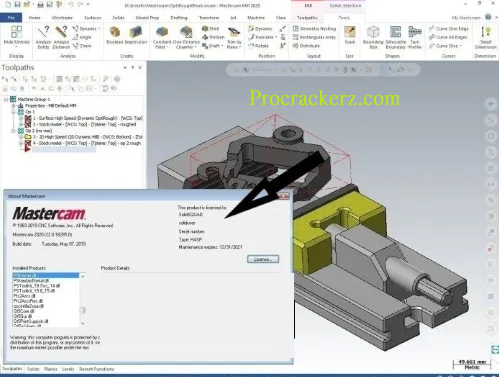Expand the Properties - Mill Default MM node

[14, 106]
